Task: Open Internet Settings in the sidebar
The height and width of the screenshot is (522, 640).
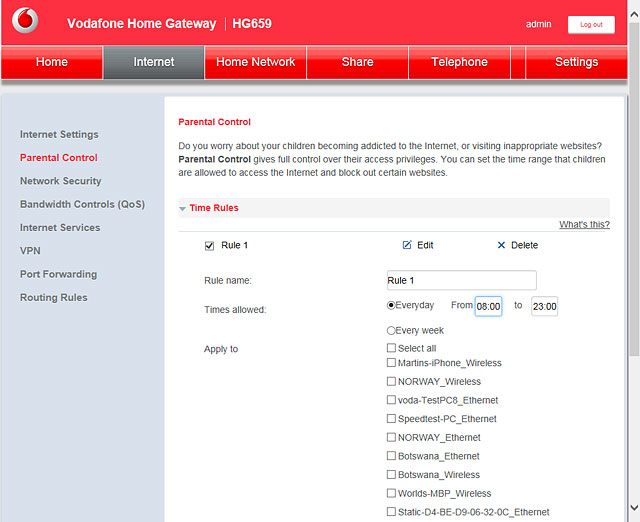Action: (59, 134)
